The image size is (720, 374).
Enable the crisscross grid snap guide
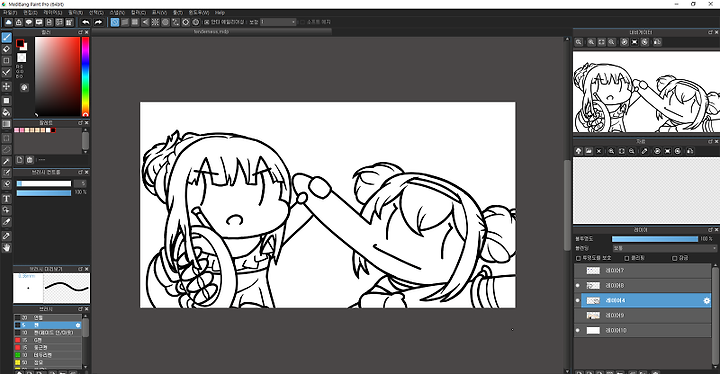(135, 22)
